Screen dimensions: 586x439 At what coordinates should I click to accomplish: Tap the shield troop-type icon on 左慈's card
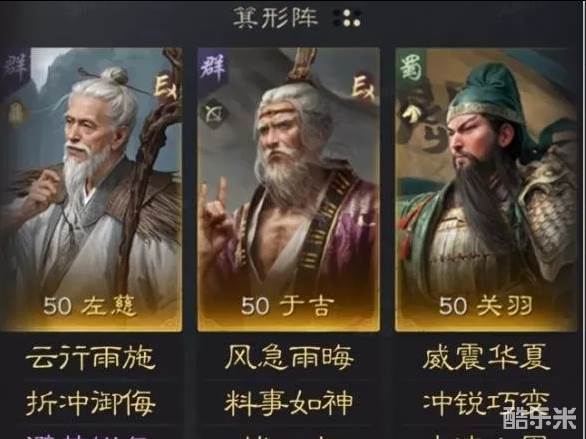(16, 114)
